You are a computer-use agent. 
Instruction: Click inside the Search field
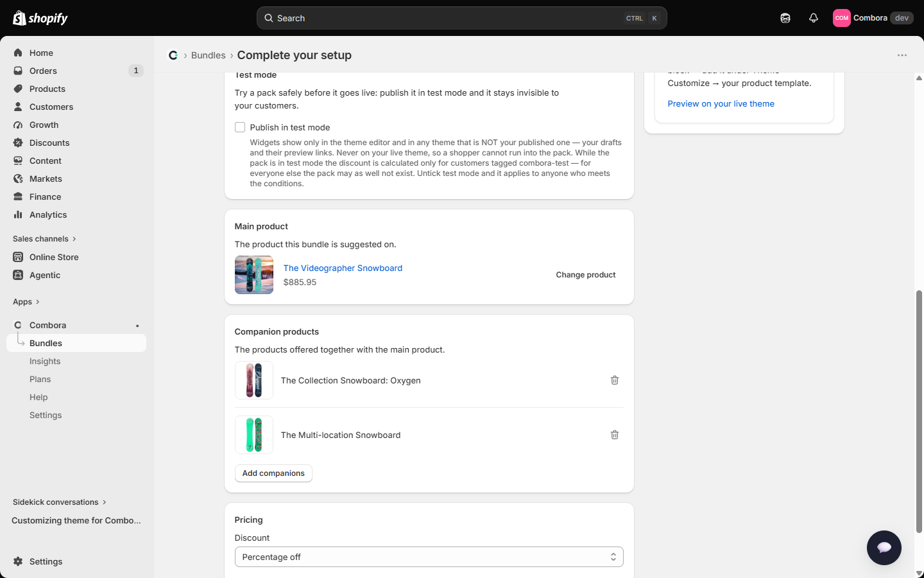coord(462,18)
